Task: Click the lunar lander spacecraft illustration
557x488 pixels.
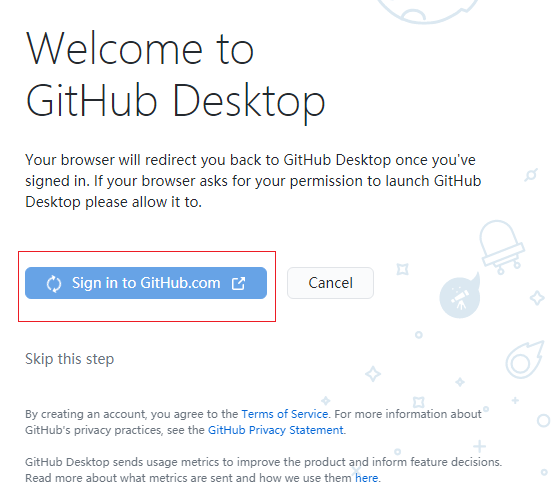Action: tap(502, 246)
